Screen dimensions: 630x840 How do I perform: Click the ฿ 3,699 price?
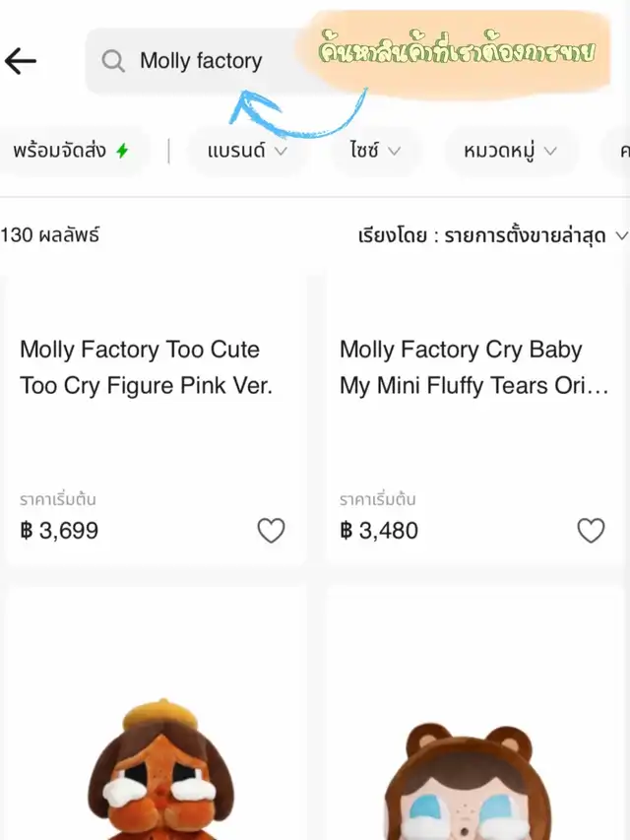click(59, 531)
